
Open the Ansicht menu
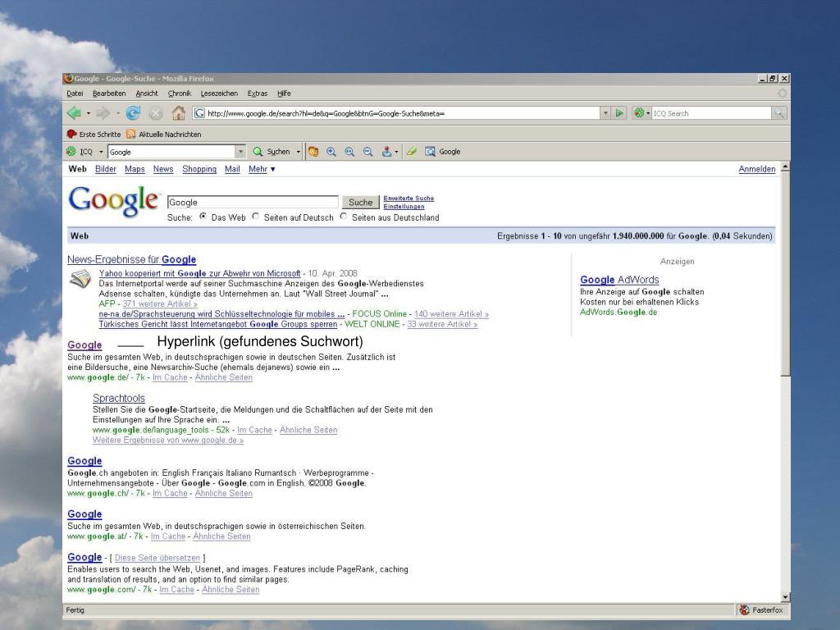(x=147, y=94)
